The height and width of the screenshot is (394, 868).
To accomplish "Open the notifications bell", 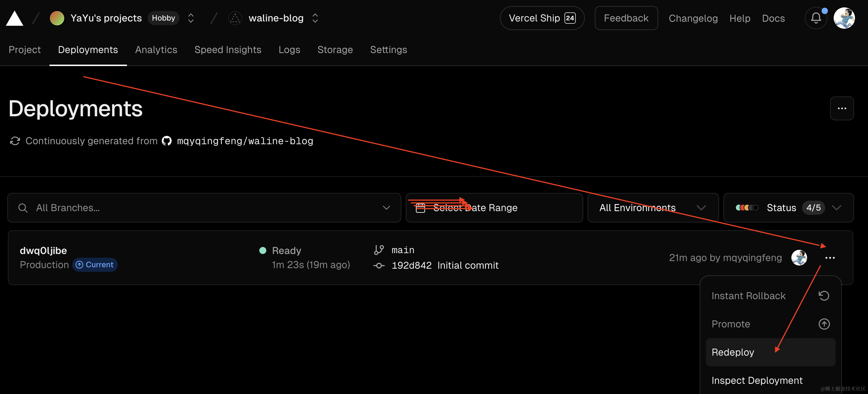I will point(816,18).
